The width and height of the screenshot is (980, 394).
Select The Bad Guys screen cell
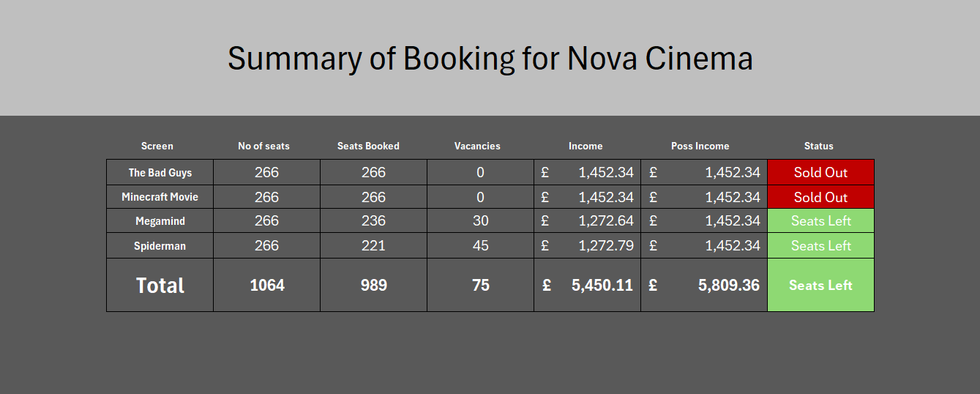(160, 173)
